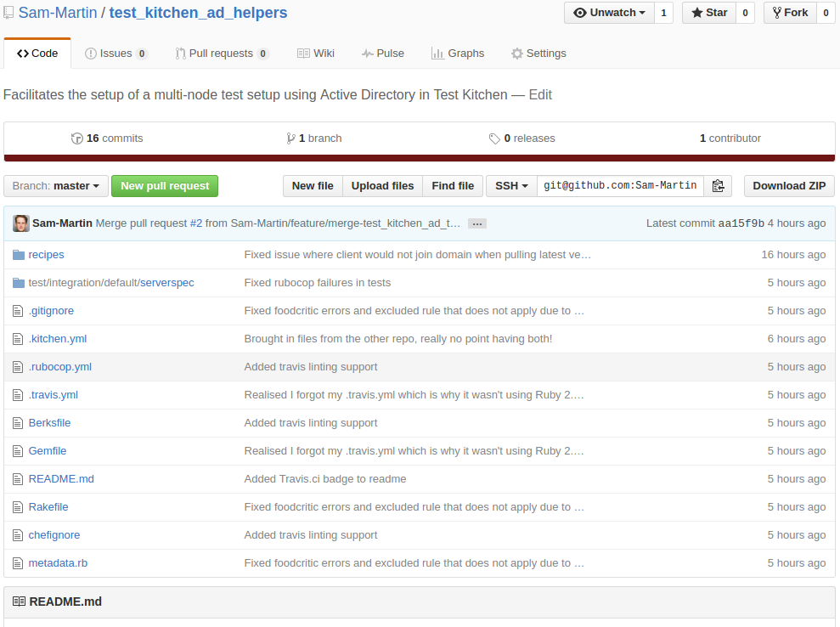840x627 pixels.
Task: Open the Issues tab
Action: tap(116, 53)
